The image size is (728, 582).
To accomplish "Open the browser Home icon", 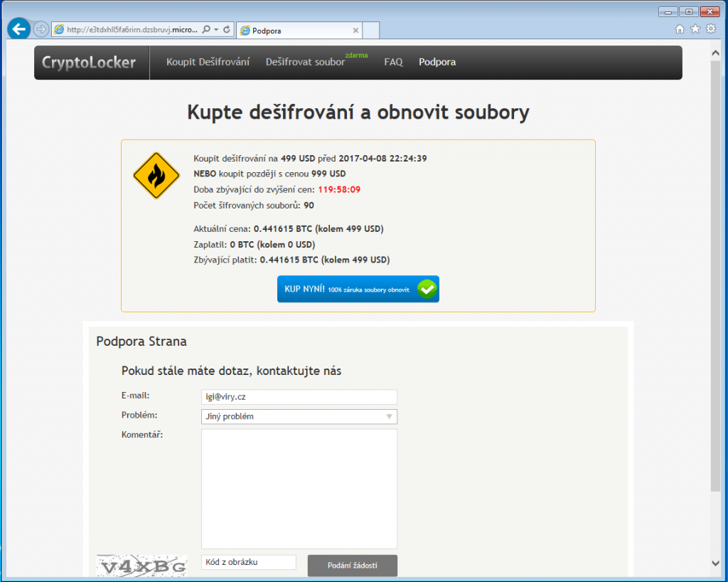I will (x=680, y=29).
